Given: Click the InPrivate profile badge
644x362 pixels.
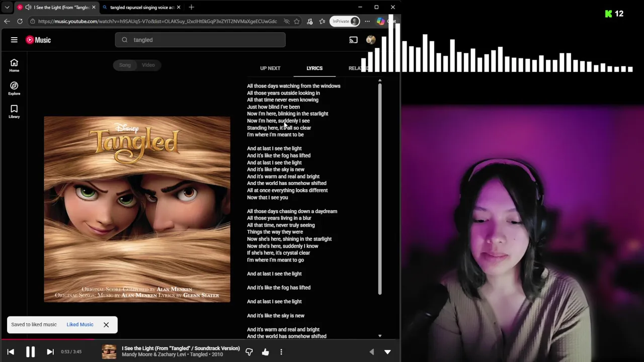Looking at the screenshot, I should [x=345, y=21].
